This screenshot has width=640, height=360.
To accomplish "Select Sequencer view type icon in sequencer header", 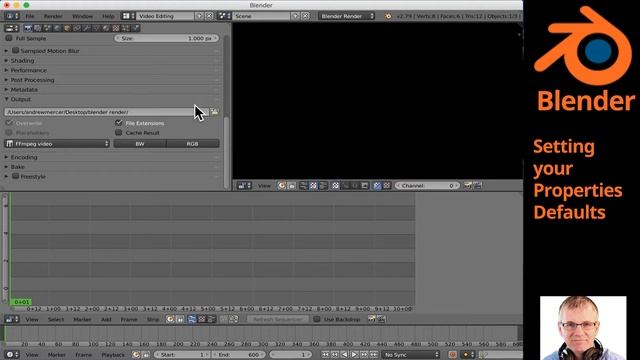I will coord(192,319).
